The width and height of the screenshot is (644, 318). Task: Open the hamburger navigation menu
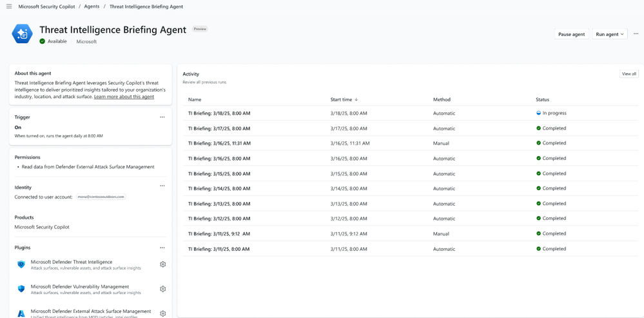[9, 6]
